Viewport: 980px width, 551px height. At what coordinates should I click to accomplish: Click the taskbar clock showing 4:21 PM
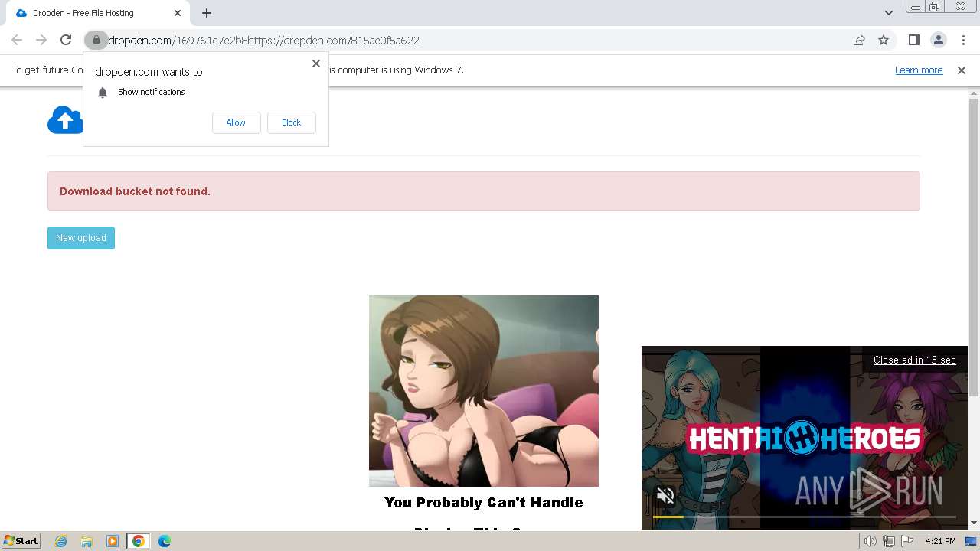tap(941, 541)
